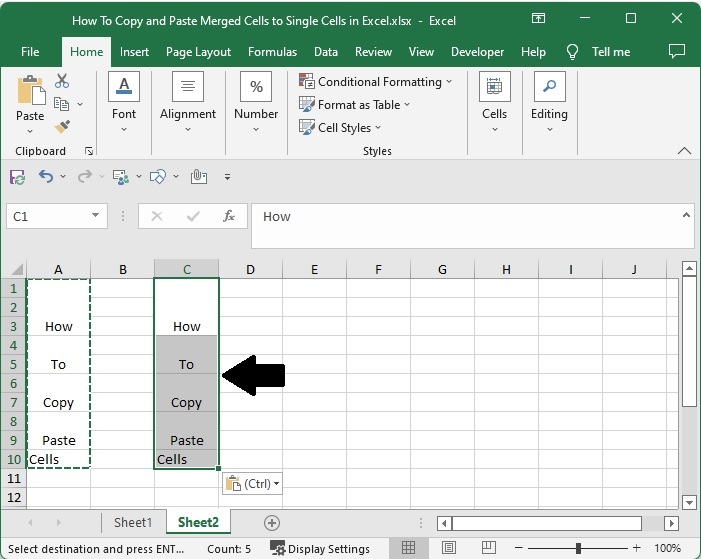Click the Insert Function fx icon
This screenshot has width=701, height=559.
click(229, 216)
